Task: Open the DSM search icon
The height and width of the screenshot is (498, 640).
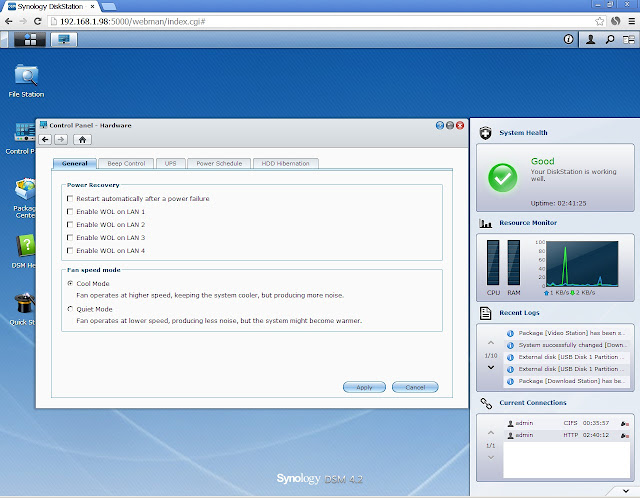Action: click(x=610, y=39)
